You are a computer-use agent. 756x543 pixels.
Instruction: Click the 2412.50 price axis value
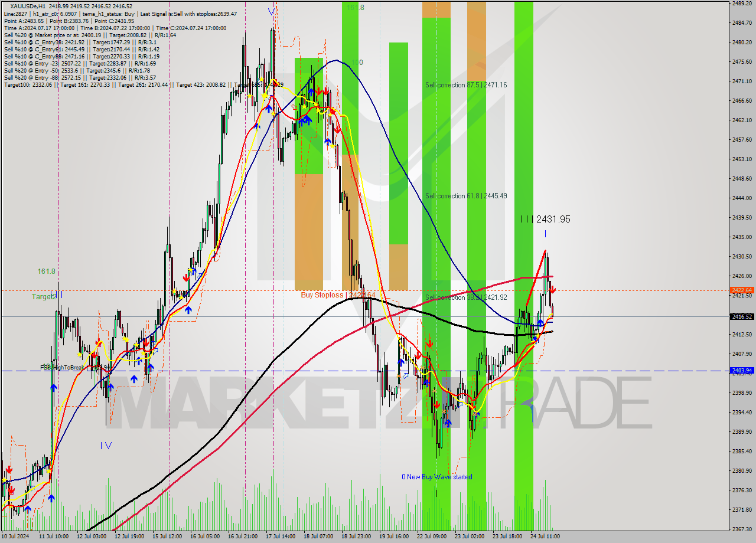(742, 335)
